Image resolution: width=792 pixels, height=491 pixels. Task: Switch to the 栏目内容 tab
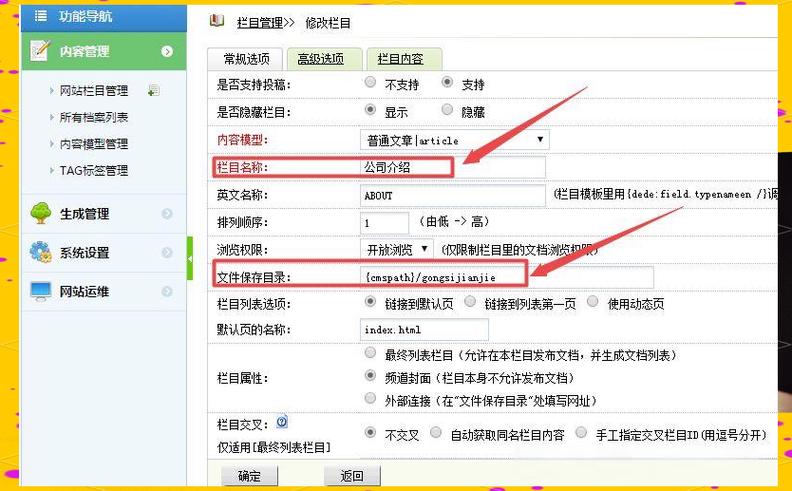point(404,59)
